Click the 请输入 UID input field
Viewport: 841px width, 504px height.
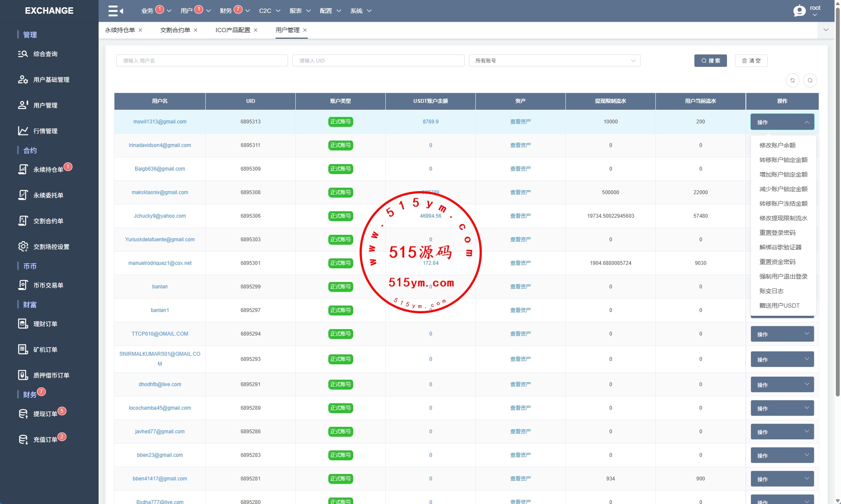coord(378,60)
